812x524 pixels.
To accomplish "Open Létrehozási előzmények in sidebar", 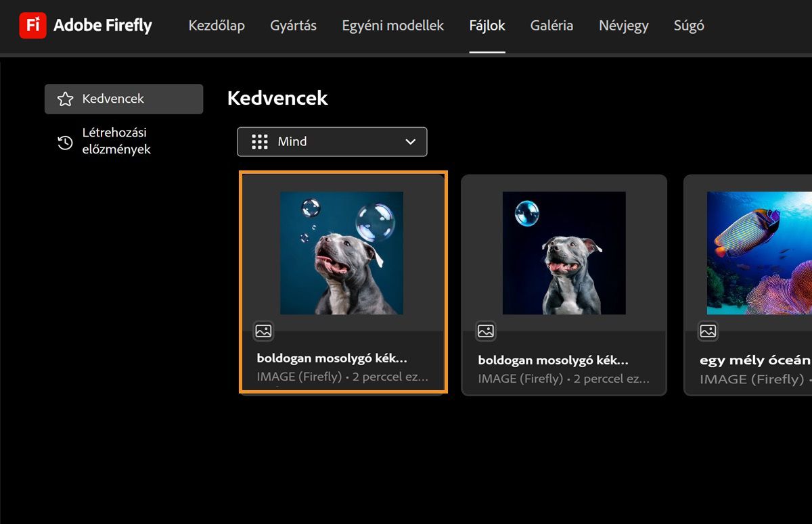I will point(116,141).
